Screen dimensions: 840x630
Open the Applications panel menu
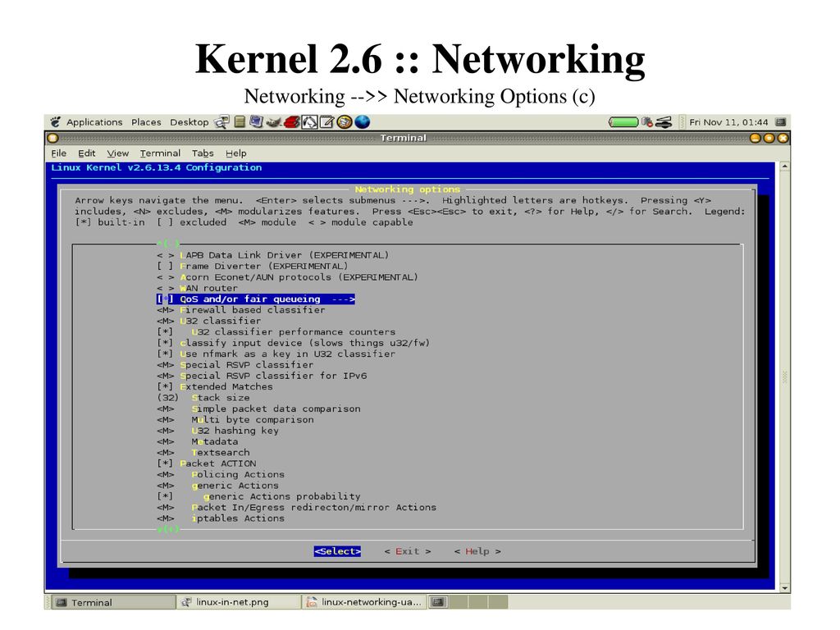pyautogui.click(x=94, y=122)
